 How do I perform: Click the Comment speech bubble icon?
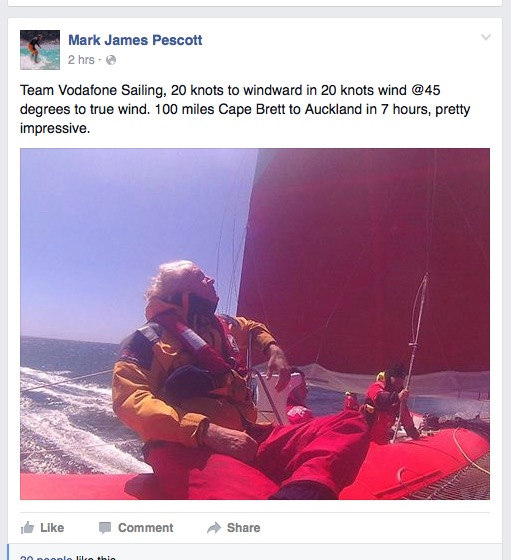click(x=105, y=528)
